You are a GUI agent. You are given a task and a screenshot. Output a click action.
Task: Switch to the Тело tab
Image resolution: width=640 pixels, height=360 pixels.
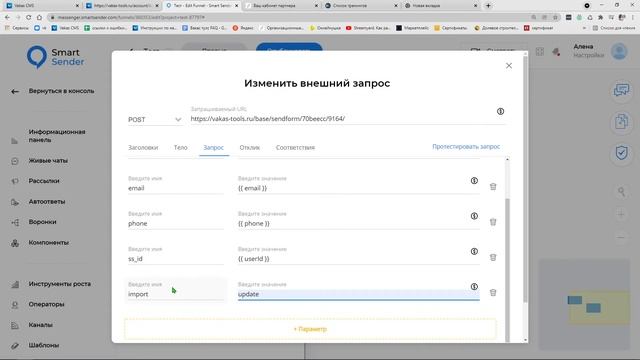[180, 147]
